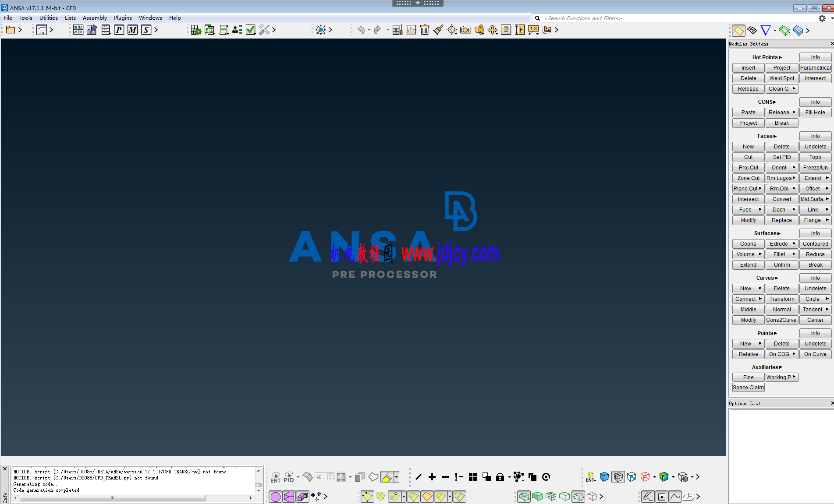Image resolution: width=834 pixels, height=504 pixels.
Task: Expand the CONS function group
Action: pyautogui.click(x=767, y=102)
